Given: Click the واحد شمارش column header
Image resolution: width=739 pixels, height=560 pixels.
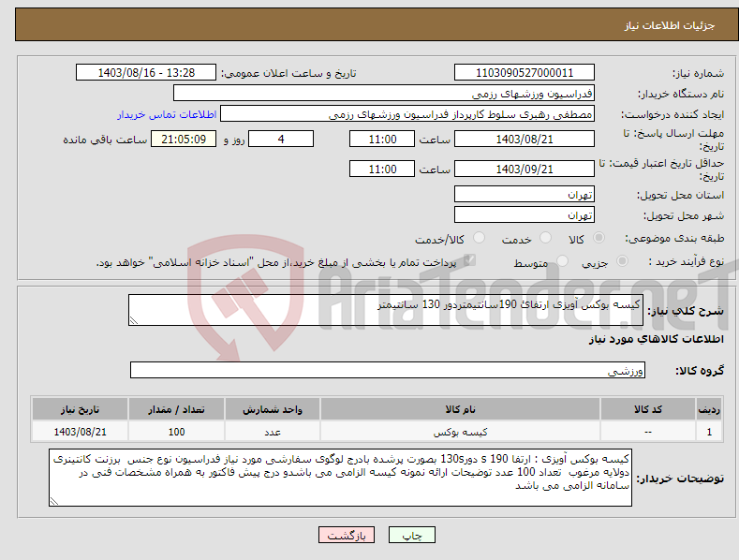Looking at the screenshot, I should pyautogui.click(x=273, y=409).
